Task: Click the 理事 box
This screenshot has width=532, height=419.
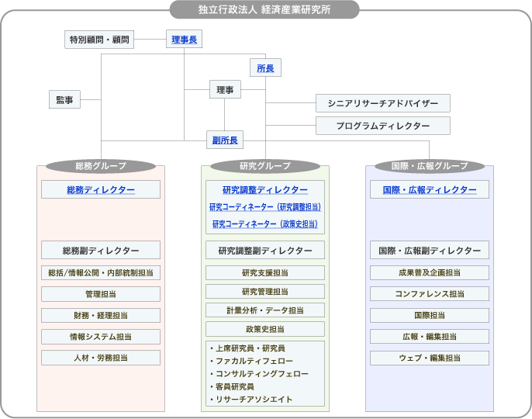Action: click(225, 89)
